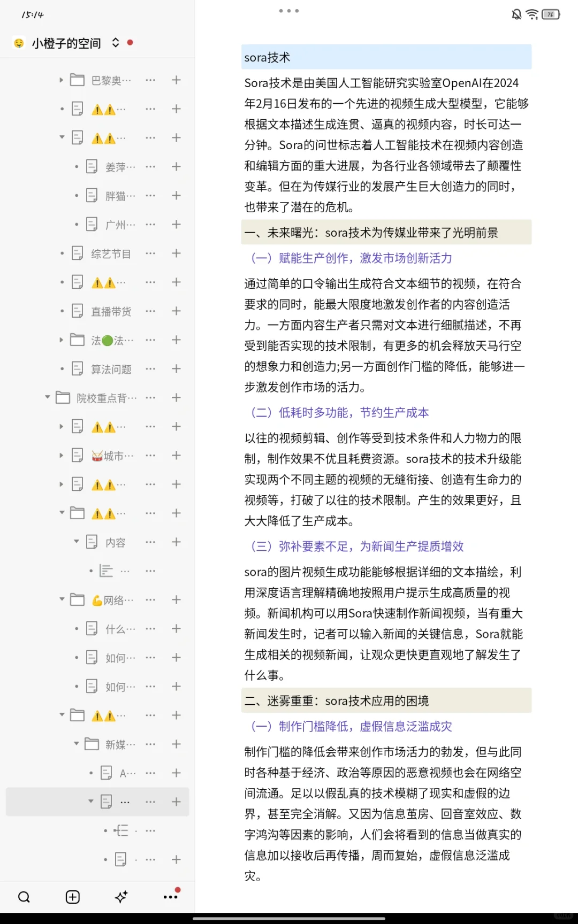Open the 综艺节目 page

[111, 253]
